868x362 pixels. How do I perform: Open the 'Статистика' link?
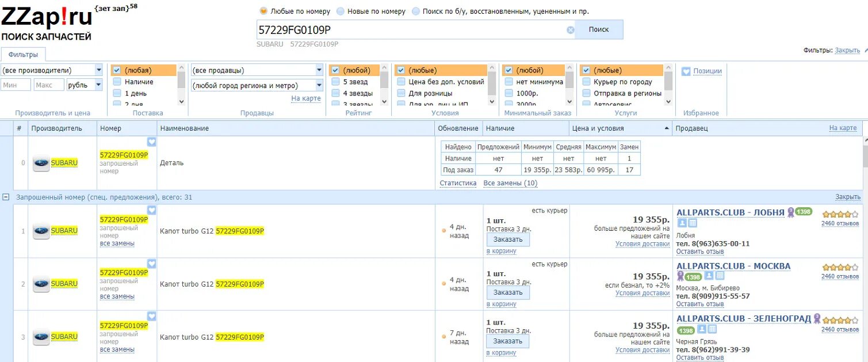coord(458,183)
